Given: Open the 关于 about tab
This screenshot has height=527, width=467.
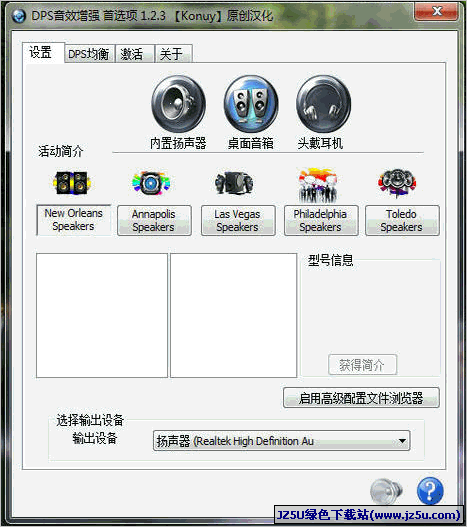Looking at the screenshot, I should pyautogui.click(x=173, y=54).
